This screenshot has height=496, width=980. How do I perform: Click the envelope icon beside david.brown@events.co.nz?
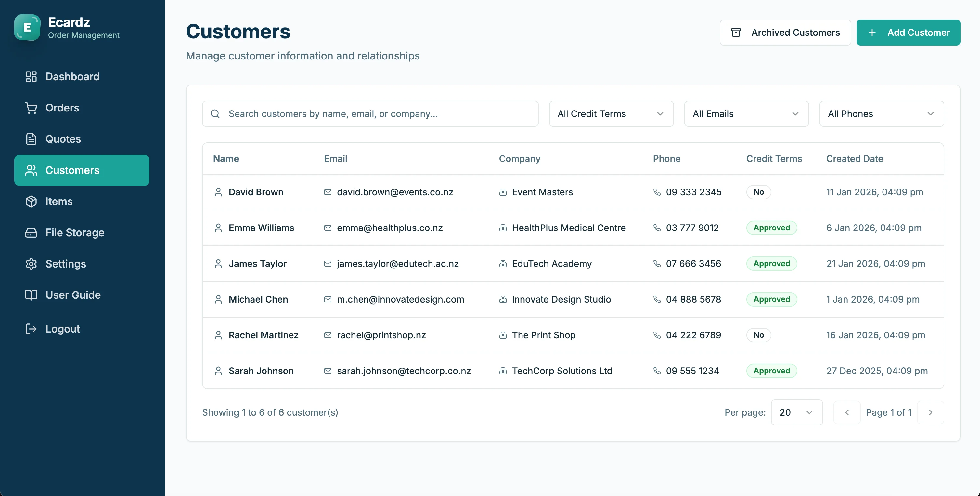click(x=328, y=192)
